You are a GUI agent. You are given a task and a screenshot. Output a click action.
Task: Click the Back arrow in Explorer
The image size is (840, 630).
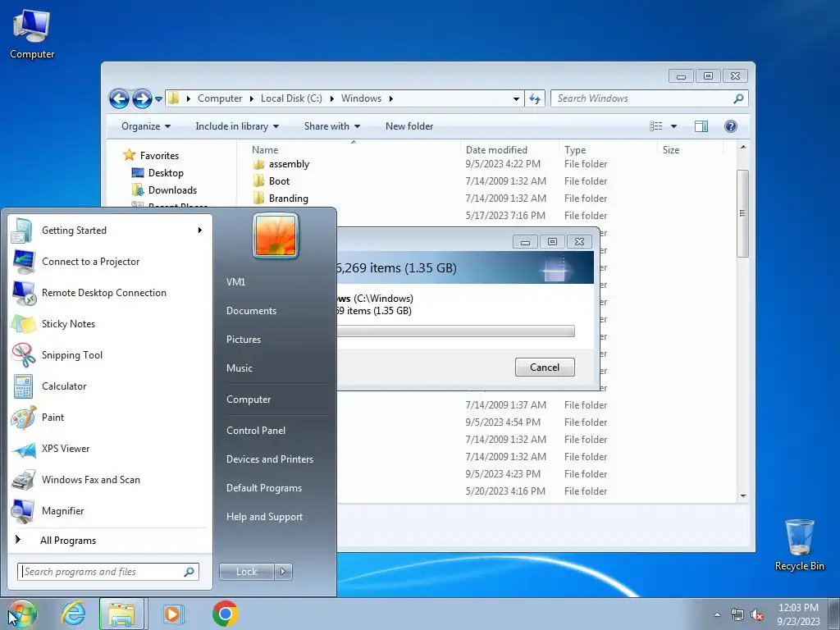coord(119,98)
